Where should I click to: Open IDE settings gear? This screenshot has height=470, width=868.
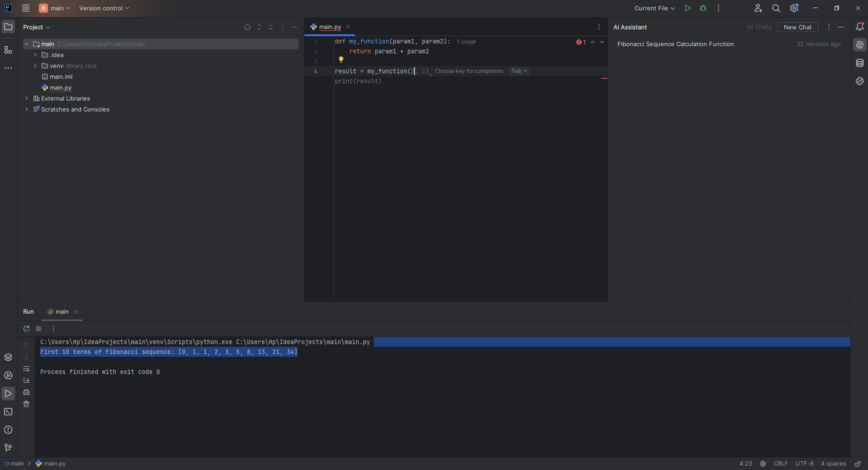tap(794, 8)
